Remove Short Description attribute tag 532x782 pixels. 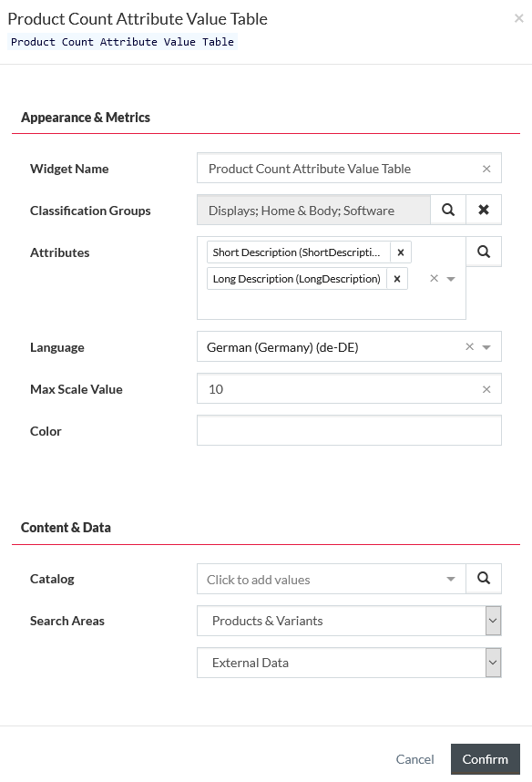[401, 252]
